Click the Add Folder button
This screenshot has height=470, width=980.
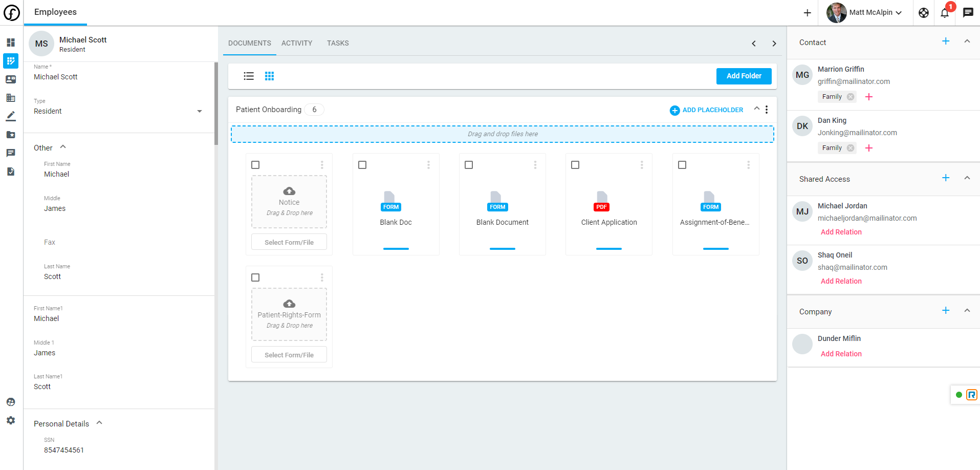(x=744, y=76)
